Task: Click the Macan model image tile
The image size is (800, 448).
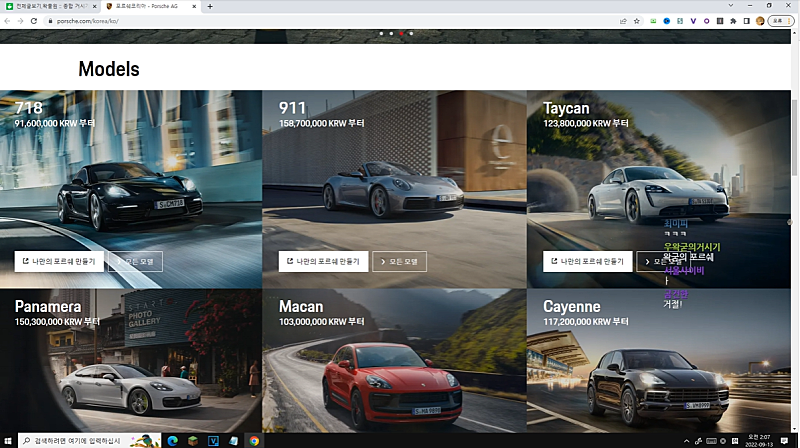Action: tap(394, 370)
